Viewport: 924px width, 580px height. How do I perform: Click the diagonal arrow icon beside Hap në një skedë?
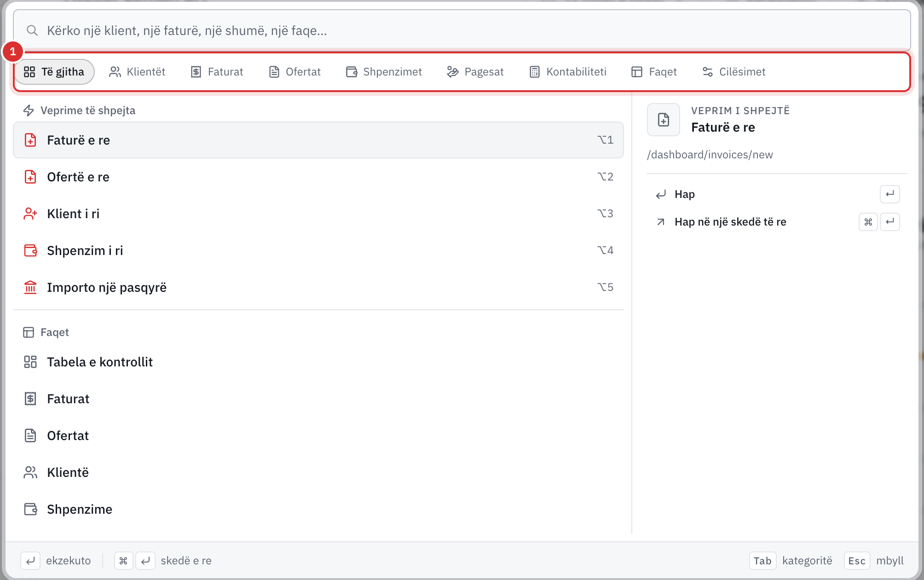(x=661, y=222)
